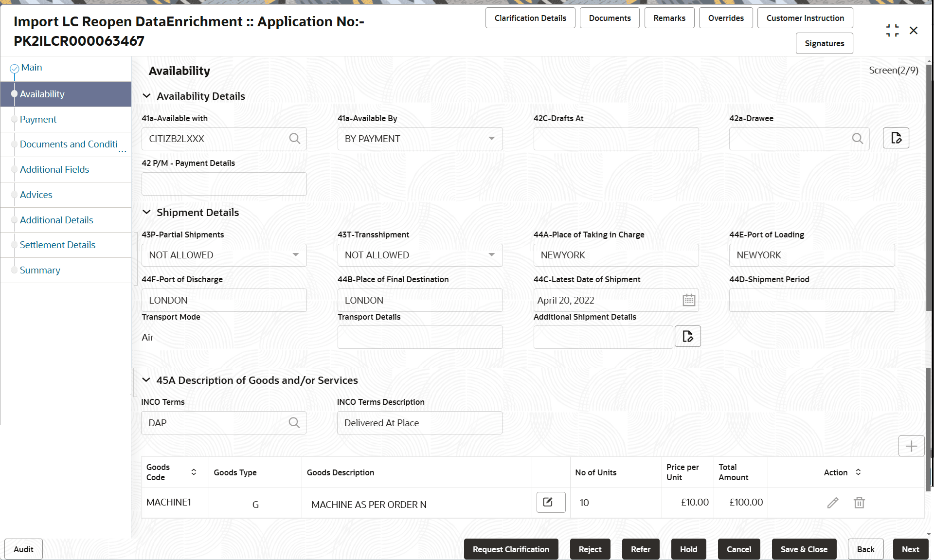This screenshot has height=560, width=934.
Task: Sort table by Goods Code
Action: (x=194, y=472)
